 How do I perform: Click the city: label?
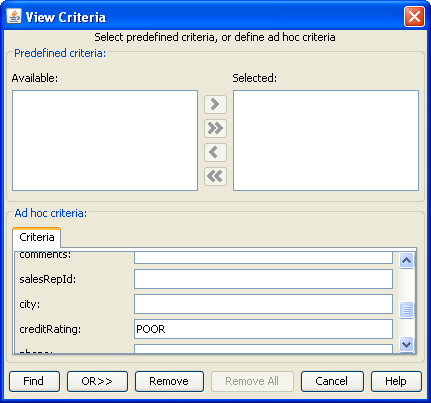click(30, 304)
